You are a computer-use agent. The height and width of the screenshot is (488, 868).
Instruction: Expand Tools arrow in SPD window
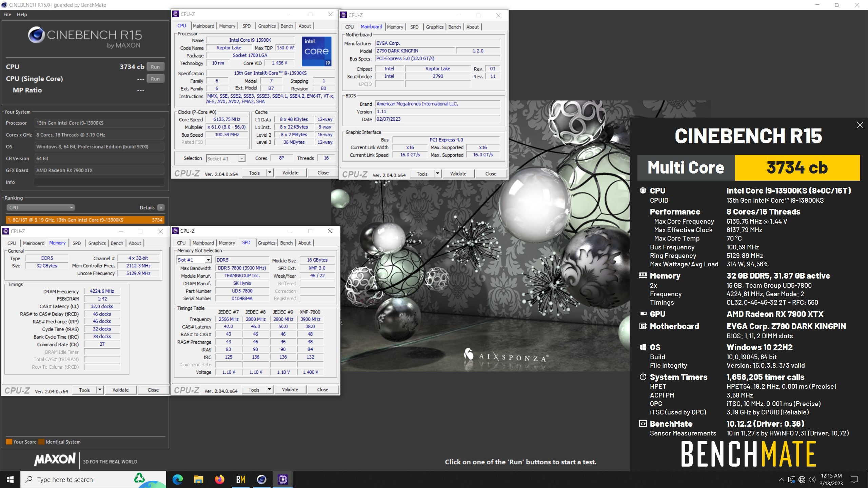coord(270,389)
